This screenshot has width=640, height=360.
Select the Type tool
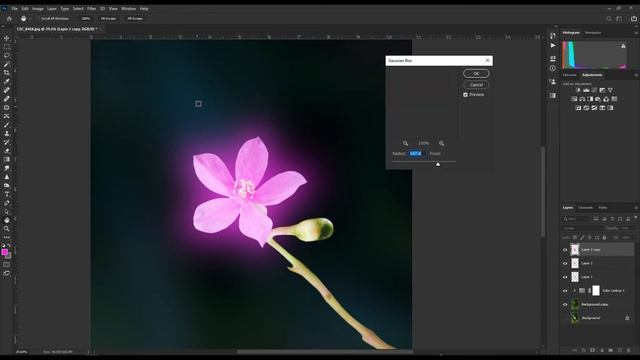point(7,194)
